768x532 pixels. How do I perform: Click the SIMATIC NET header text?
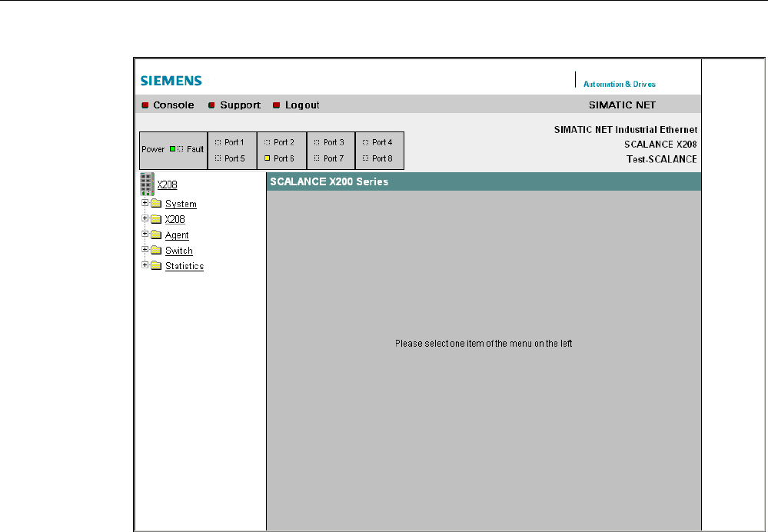pos(622,105)
